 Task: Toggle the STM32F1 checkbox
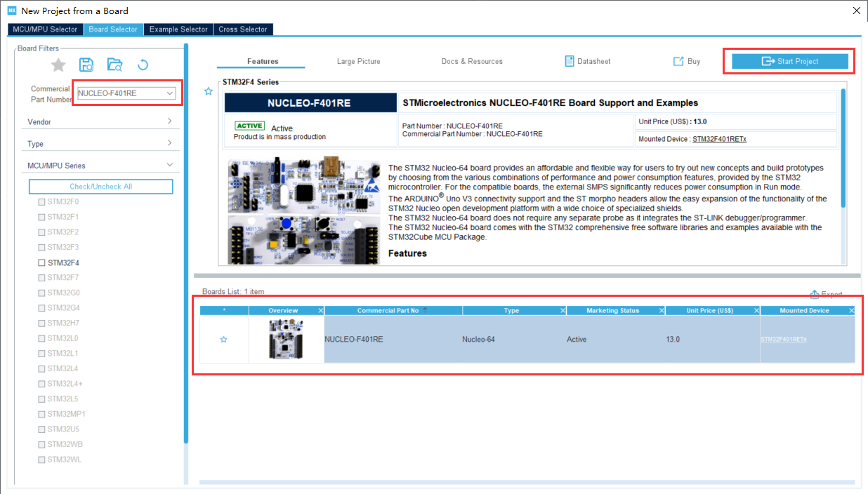tap(41, 217)
